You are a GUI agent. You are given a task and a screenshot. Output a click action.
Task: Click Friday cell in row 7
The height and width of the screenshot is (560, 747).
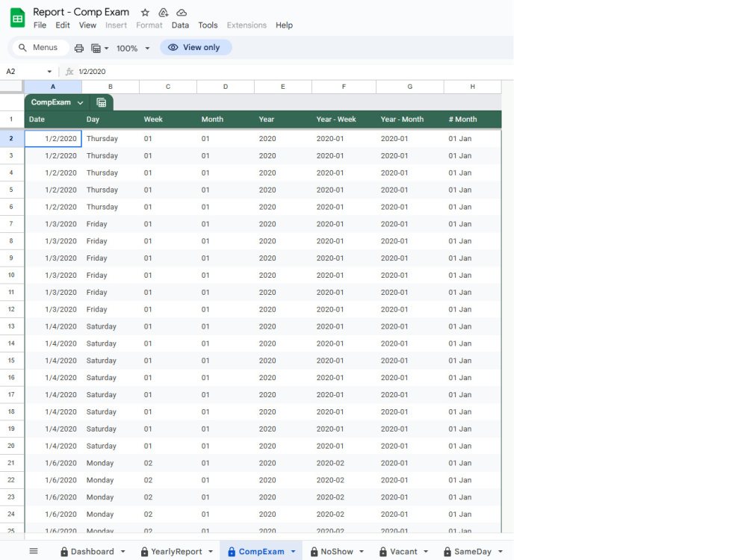coord(111,224)
